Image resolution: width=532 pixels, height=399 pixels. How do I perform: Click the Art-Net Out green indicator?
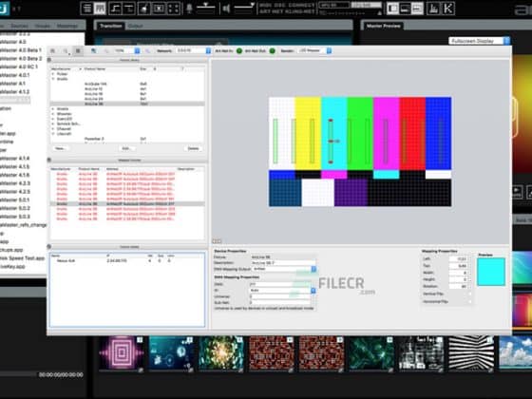[272, 51]
